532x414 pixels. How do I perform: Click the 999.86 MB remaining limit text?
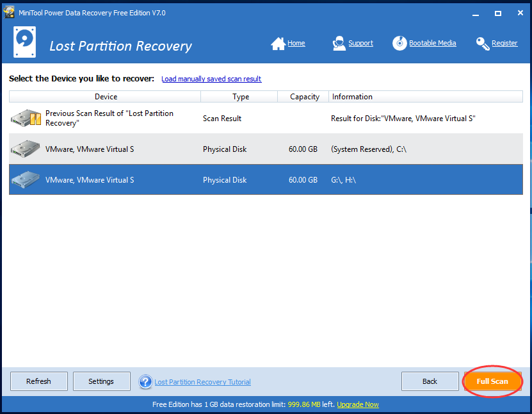click(304, 404)
